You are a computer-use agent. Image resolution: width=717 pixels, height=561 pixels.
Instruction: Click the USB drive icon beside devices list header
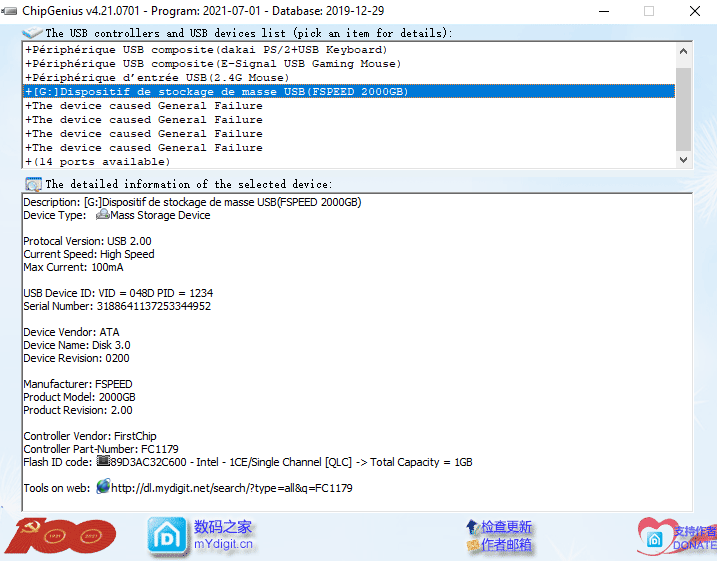pos(32,33)
